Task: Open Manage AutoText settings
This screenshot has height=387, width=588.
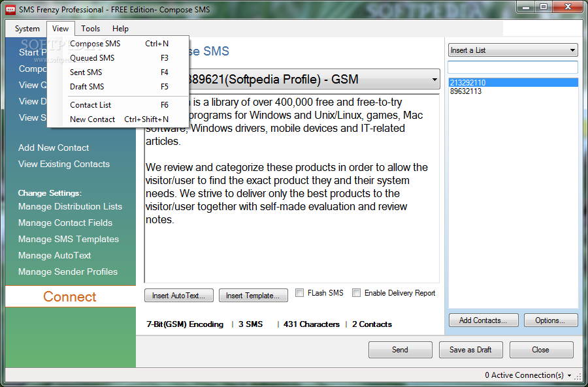Action: pyautogui.click(x=55, y=256)
